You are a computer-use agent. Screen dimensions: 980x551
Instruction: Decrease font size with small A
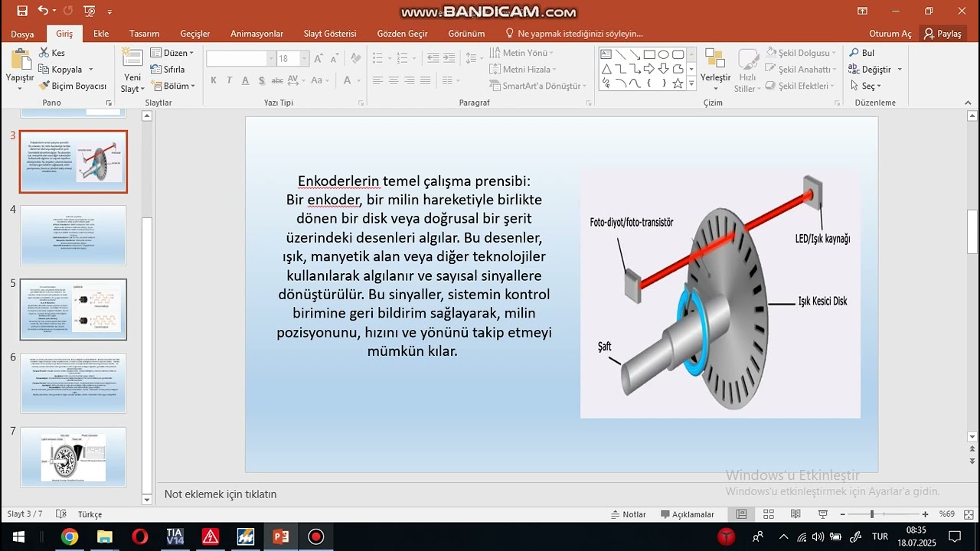pos(335,59)
